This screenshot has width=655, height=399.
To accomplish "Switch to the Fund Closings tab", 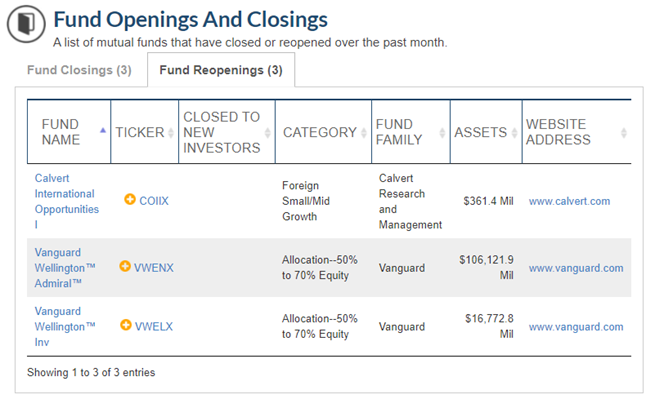I will pyautogui.click(x=79, y=70).
